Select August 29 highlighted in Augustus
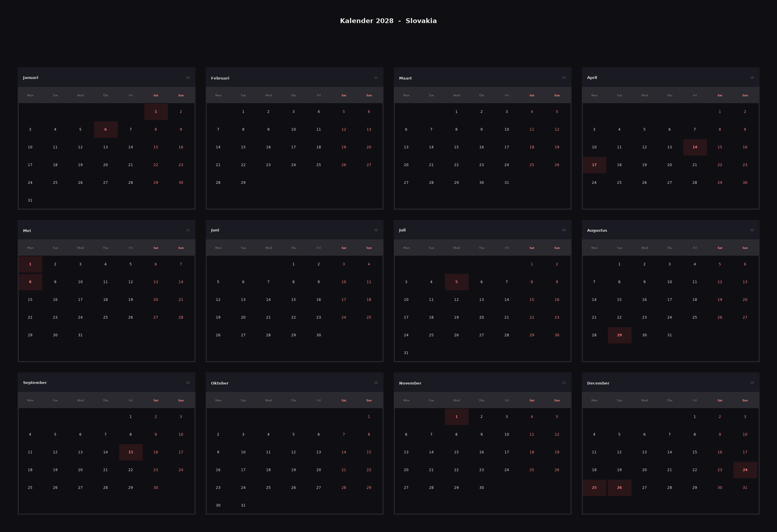Viewport: 777px width, 532px height. [x=619, y=335]
